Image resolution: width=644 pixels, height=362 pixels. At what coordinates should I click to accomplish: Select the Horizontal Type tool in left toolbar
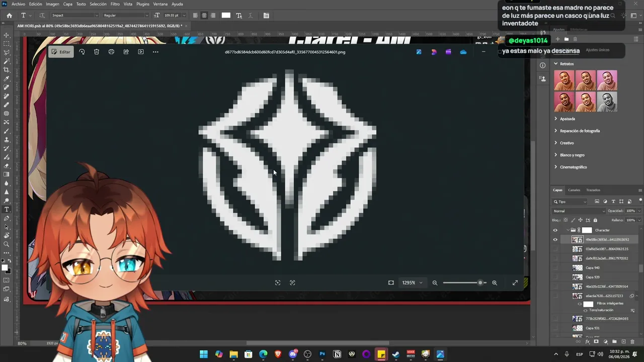point(7,209)
